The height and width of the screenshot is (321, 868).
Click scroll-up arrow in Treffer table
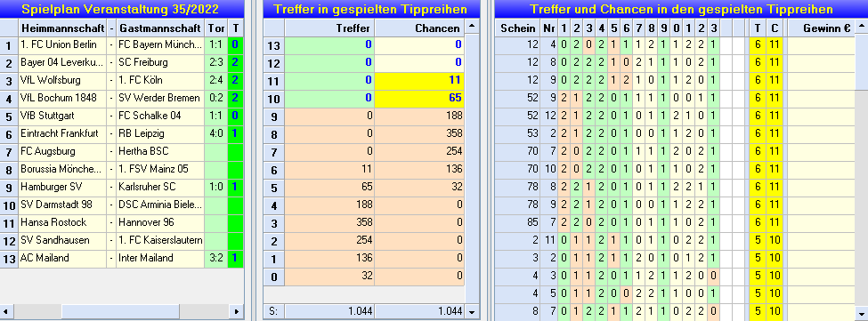(472, 26)
